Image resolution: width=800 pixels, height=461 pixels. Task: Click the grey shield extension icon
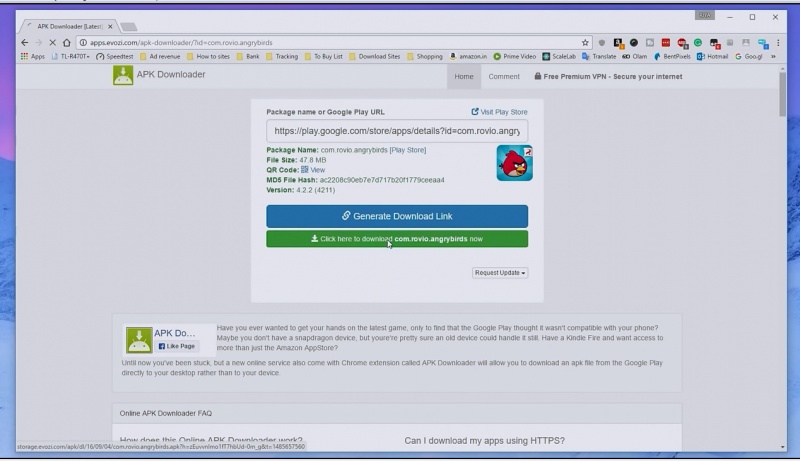pyautogui.click(x=602, y=43)
